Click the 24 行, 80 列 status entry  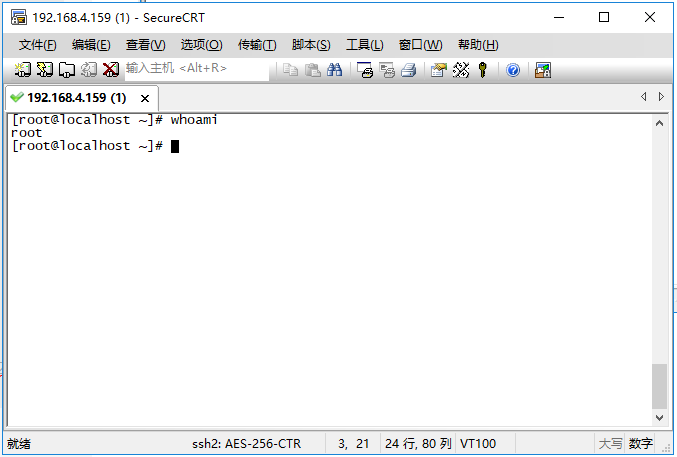[x=418, y=444]
